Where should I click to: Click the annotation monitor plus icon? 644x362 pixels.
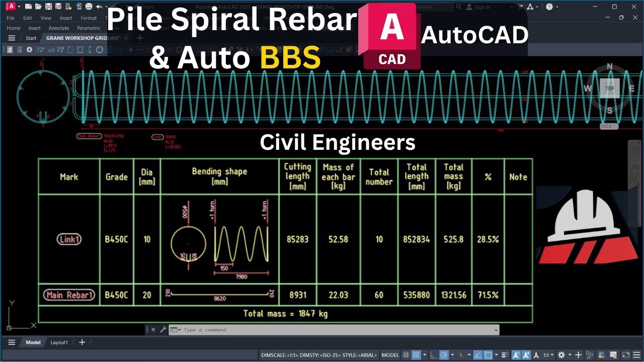pos(578,355)
